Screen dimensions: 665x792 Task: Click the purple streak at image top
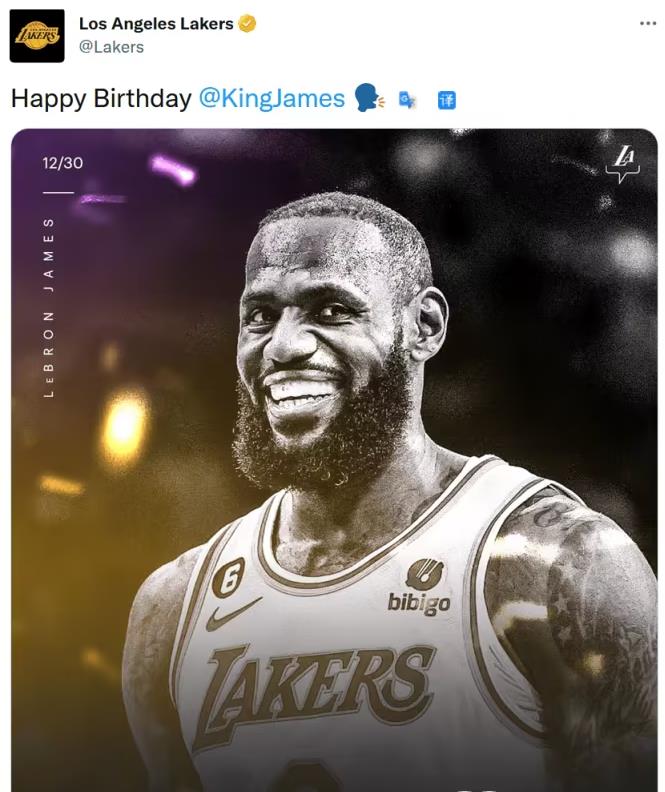(x=172, y=168)
